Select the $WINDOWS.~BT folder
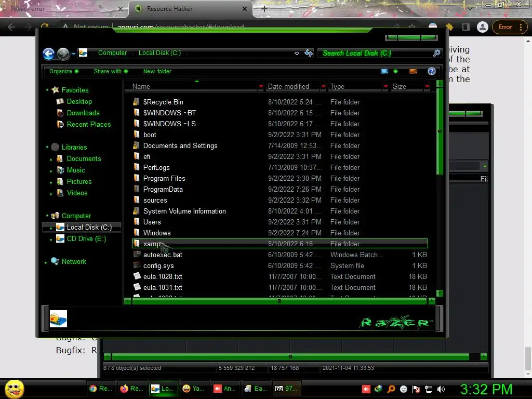The image size is (532, 399). [x=169, y=113]
